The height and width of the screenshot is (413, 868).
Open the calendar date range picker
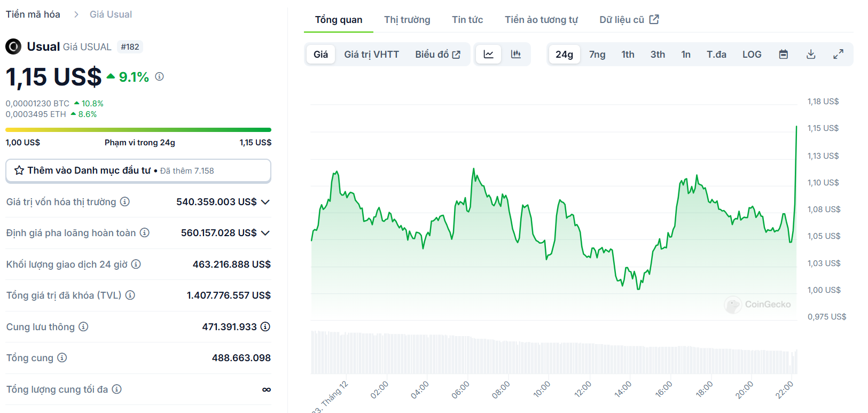tap(784, 54)
